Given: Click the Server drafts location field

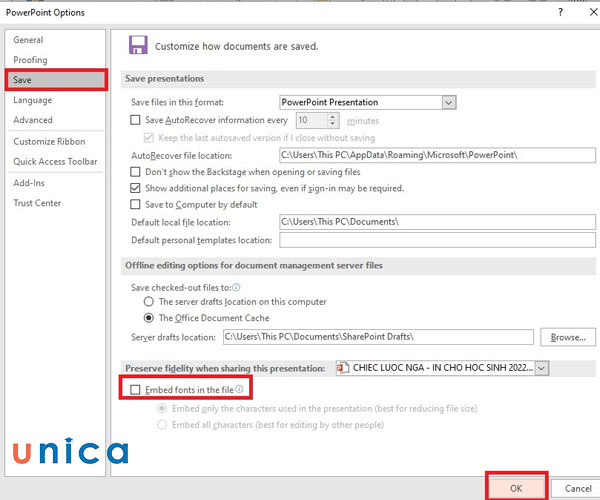Looking at the screenshot, I should pos(378,337).
